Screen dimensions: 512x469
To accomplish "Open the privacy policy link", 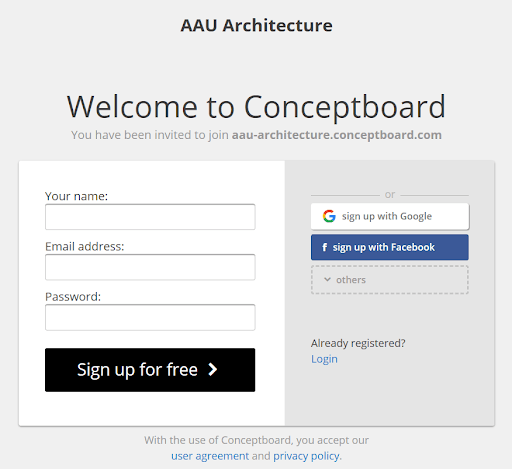I will tap(306, 456).
